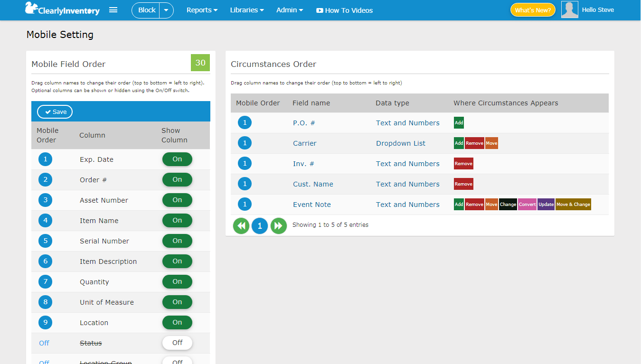Viewport: 641px width, 364px height.
Task: Open the hamburger menu icon
Action: tap(113, 10)
